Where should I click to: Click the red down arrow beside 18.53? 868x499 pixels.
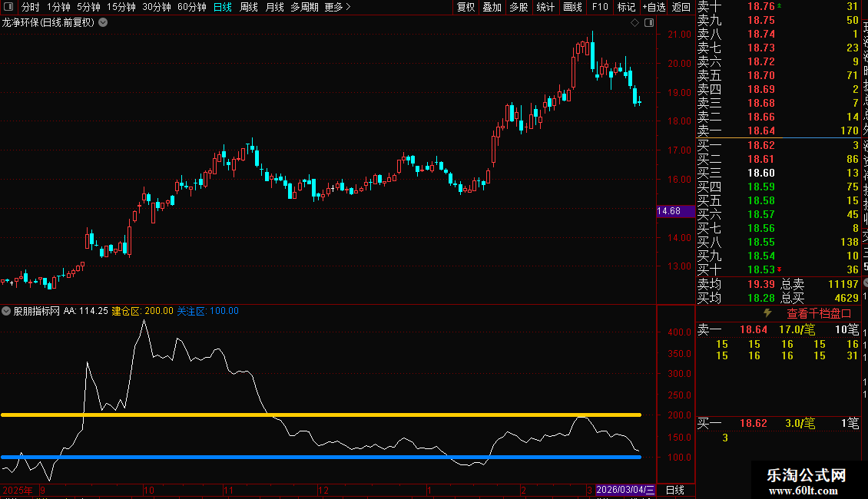pos(779,269)
